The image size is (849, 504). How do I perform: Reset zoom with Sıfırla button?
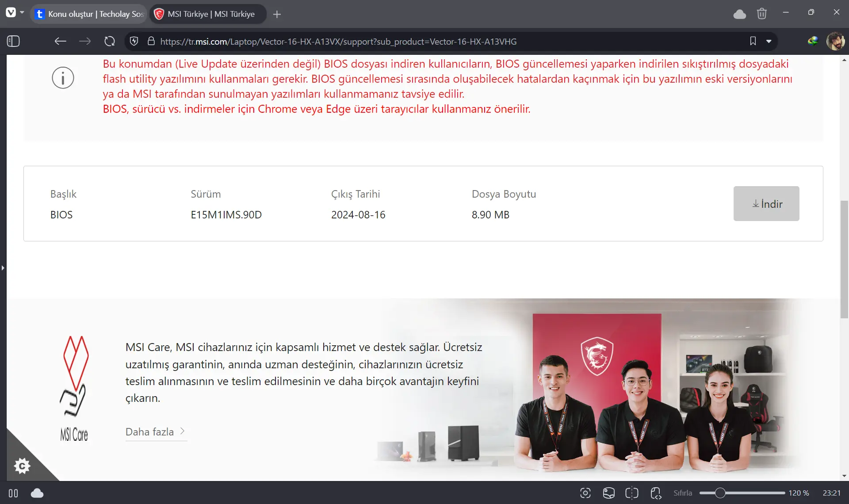[x=683, y=493]
